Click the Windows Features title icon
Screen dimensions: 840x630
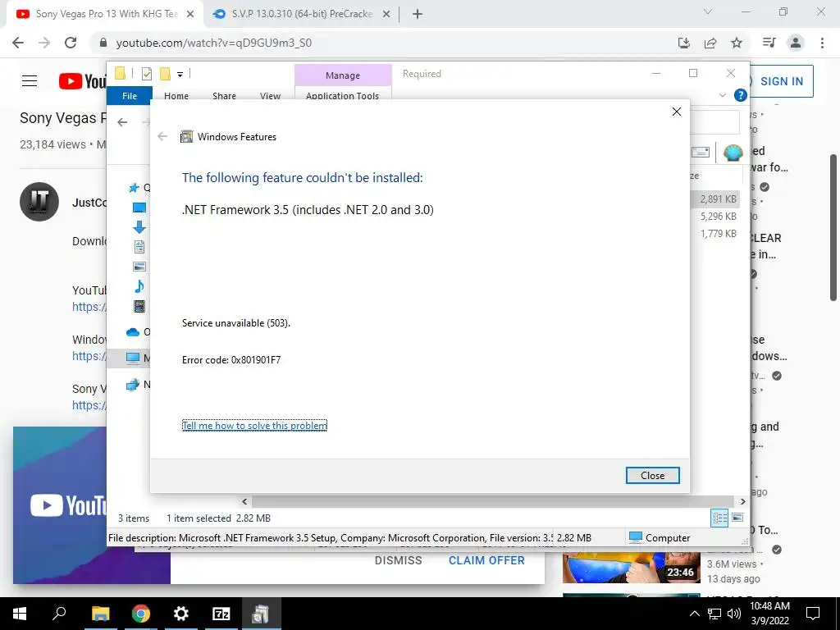click(x=186, y=137)
